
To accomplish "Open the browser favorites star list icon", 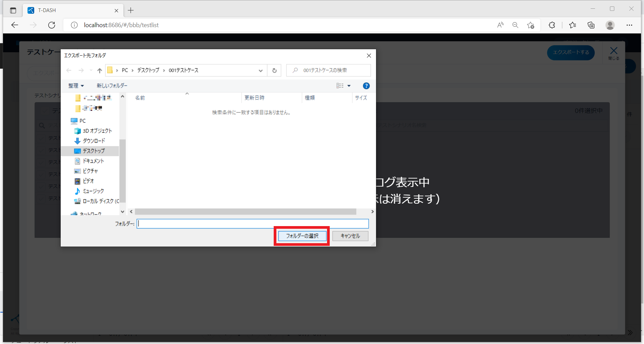I will click(x=573, y=25).
